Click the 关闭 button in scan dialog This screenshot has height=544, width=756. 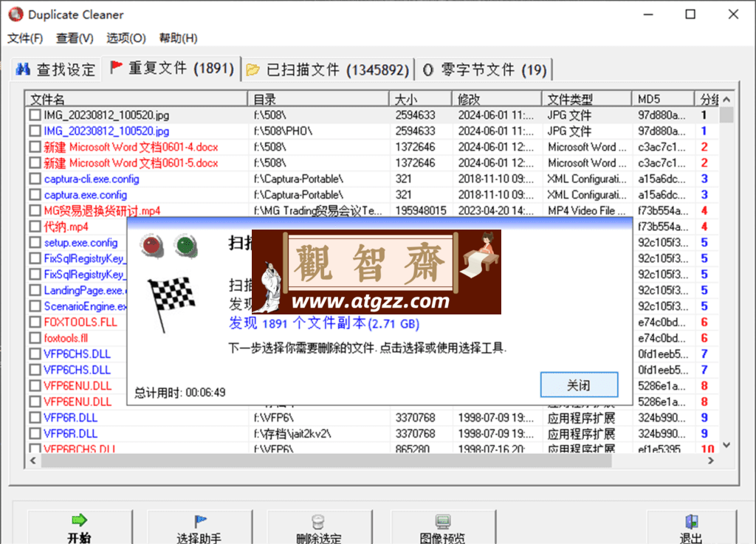pos(579,385)
